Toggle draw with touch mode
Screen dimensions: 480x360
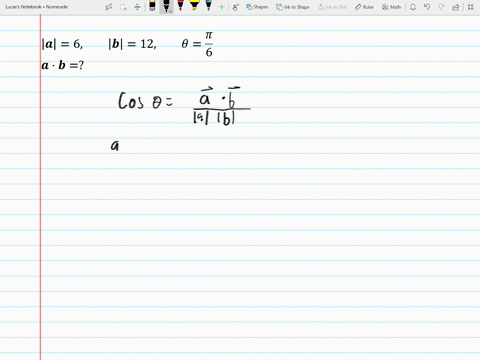236,7
